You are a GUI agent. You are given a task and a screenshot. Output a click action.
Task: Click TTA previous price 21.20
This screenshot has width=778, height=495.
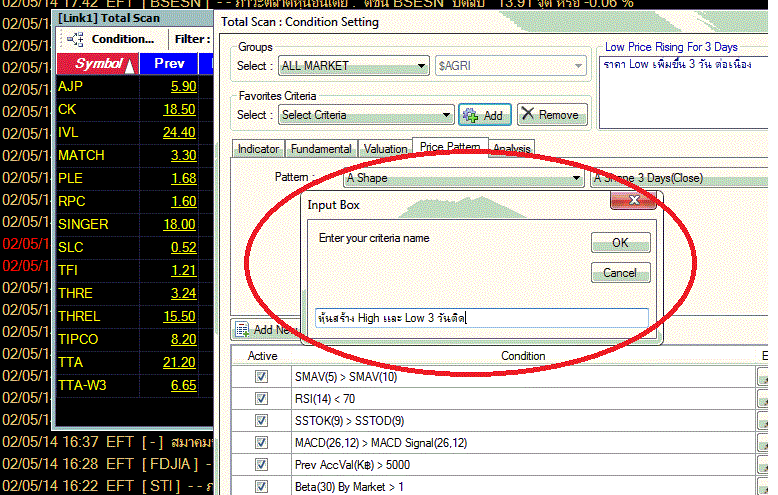[179, 362]
